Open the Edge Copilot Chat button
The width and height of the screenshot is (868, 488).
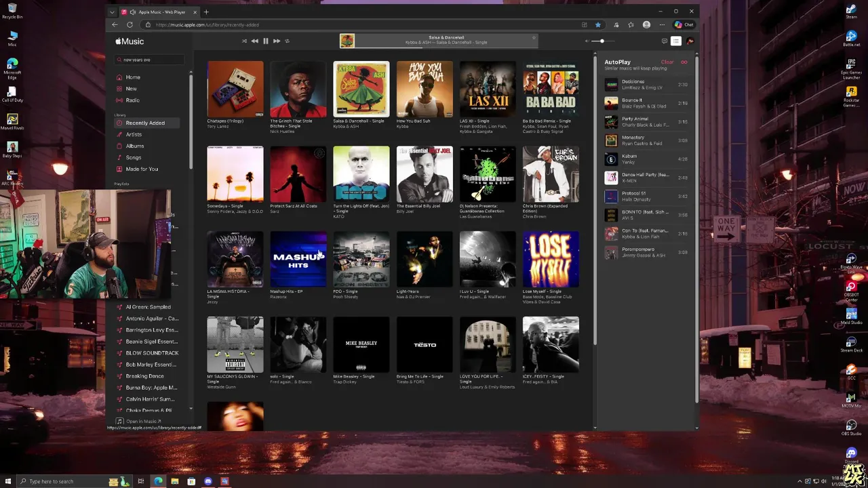[x=684, y=25]
